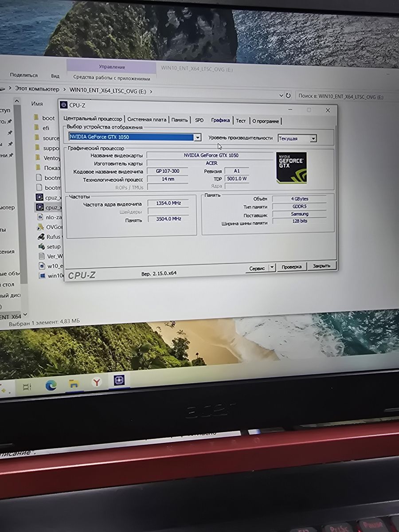Select the efi folder in file list
The height and width of the screenshot is (532, 399).
click(37, 128)
